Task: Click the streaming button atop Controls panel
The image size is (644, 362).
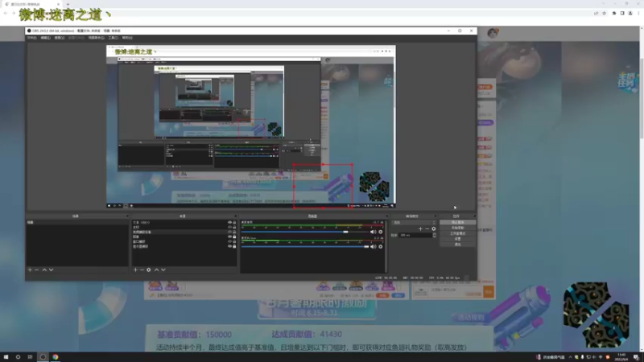Action: coord(457,222)
